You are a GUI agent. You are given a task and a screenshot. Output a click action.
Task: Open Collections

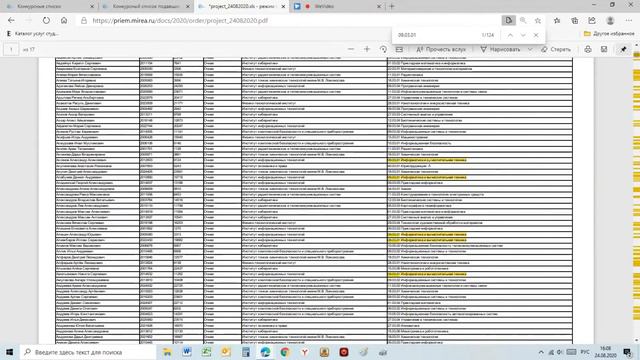575,20
